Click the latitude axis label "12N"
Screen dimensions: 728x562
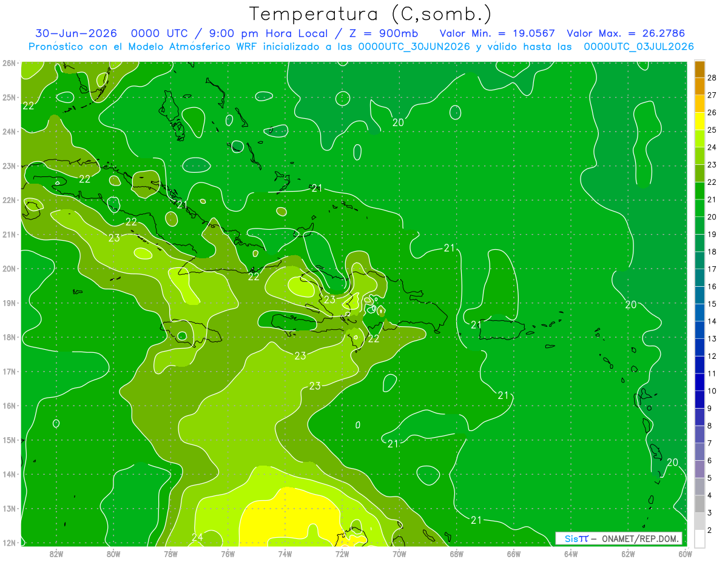[9, 543]
